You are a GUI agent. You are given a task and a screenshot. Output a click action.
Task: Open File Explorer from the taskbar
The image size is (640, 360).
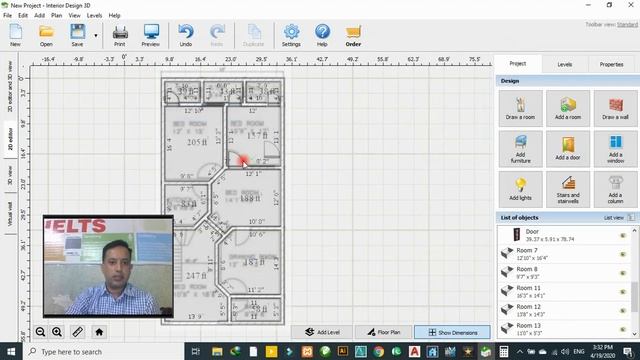click(x=217, y=351)
